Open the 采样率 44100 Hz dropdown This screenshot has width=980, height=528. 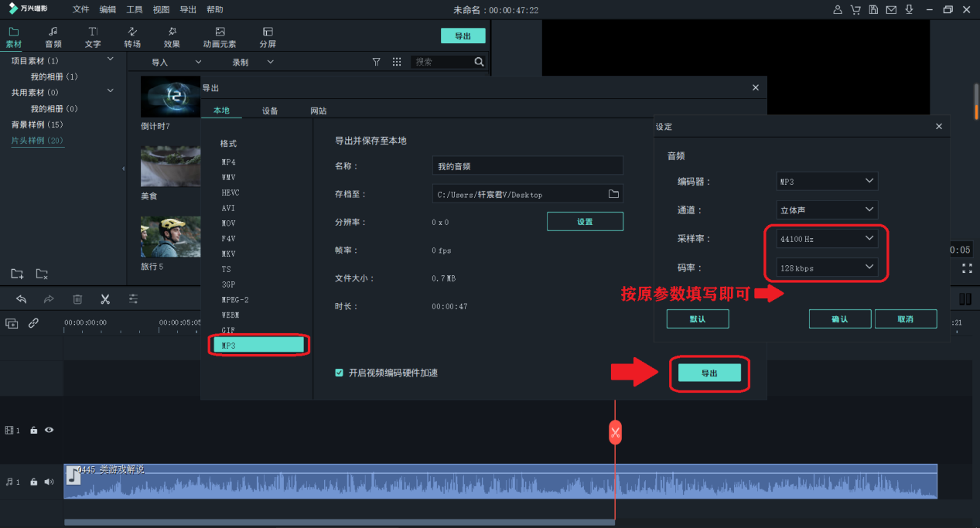826,238
